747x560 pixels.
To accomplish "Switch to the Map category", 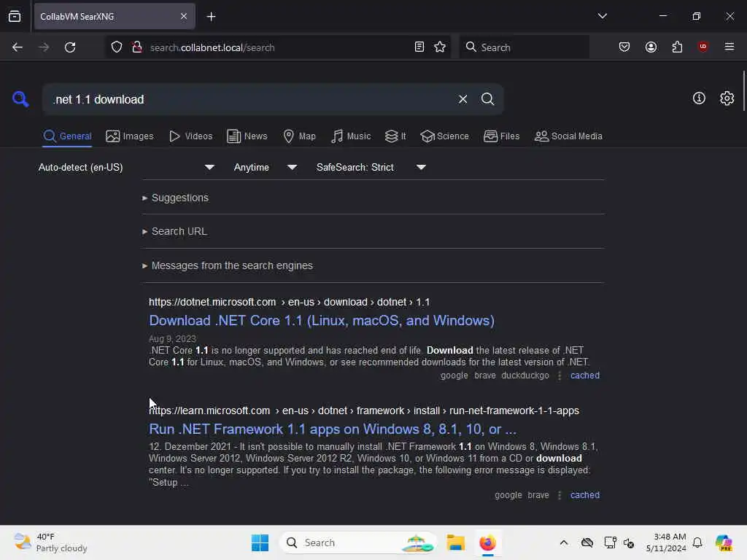I will click(x=299, y=136).
